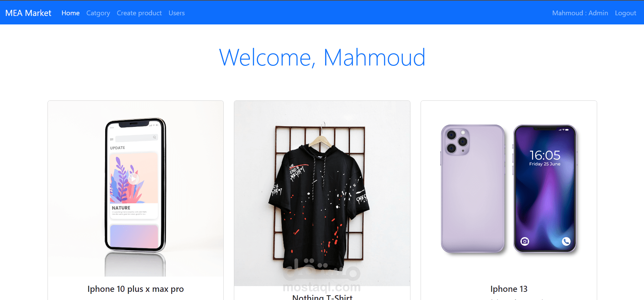Open the Users page
Image resolution: width=644 pixels, height=300 pixels.
[177, 13]
